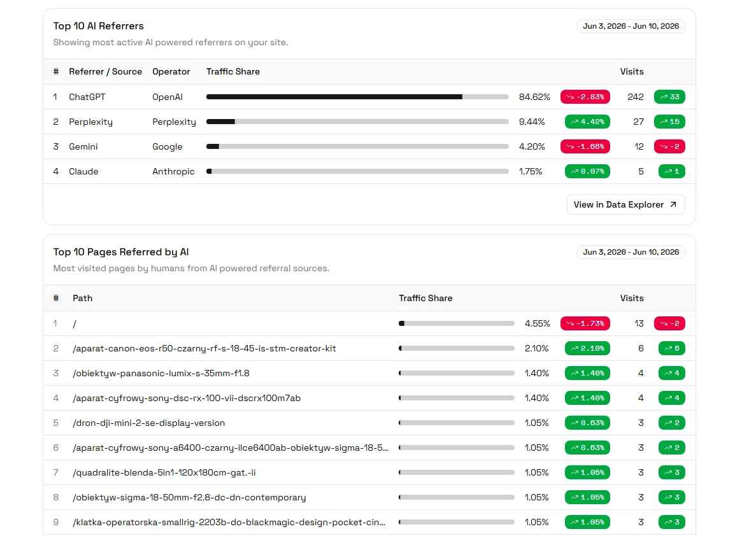
Task: Click the 4.42% change badge for Perplexity
Action: [587, 122]
